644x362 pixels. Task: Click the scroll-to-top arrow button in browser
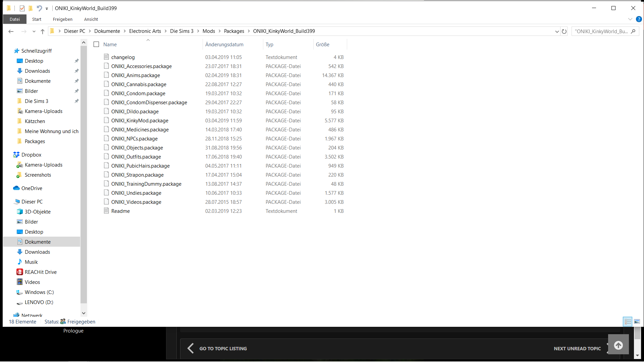tap(619, 345)
